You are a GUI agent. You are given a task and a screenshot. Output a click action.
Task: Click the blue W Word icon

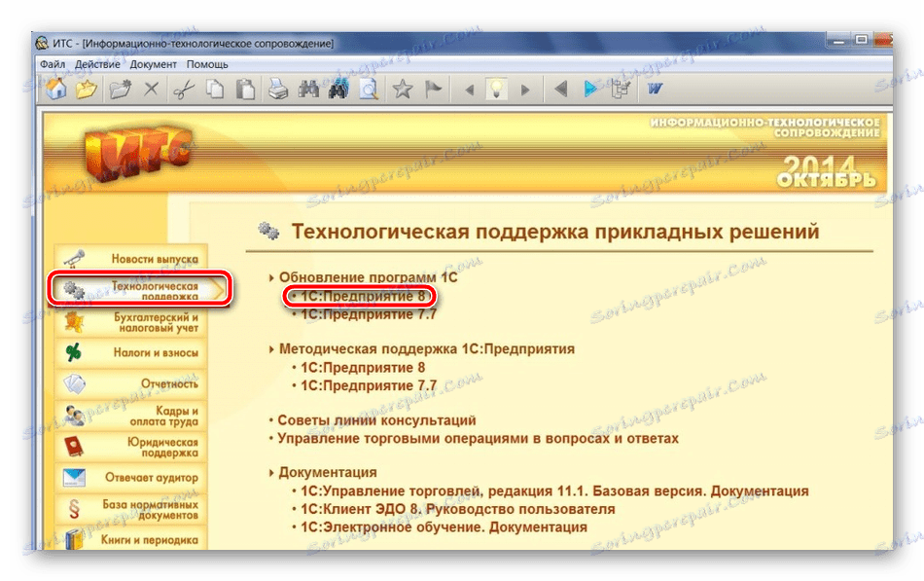coord(655,90)
